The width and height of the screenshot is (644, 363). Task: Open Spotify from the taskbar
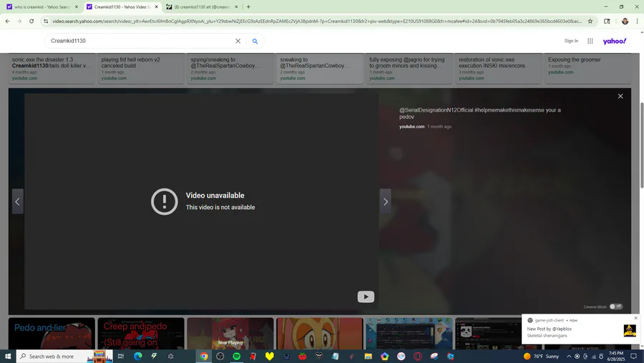click(x=237, y=357)
